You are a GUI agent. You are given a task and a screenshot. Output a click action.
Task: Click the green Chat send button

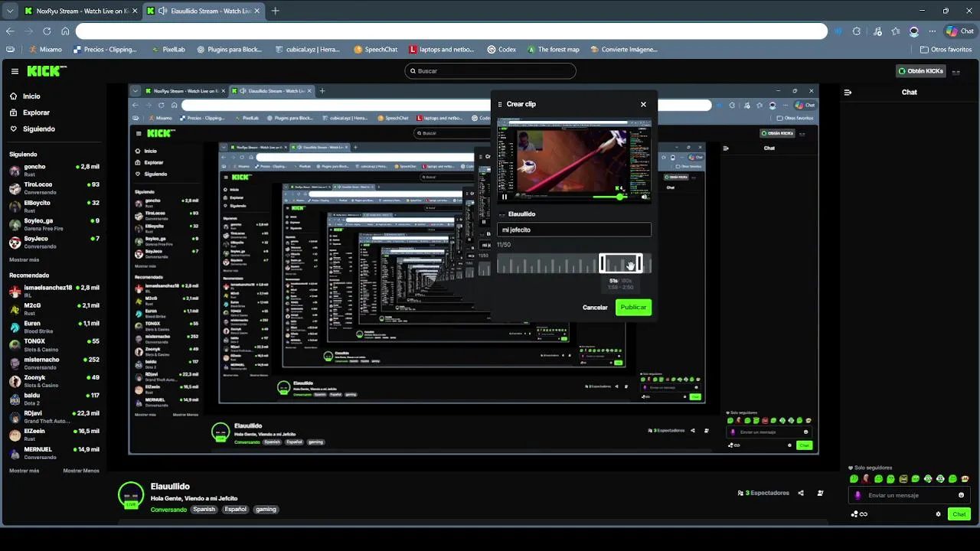click(x=959, y=514)
